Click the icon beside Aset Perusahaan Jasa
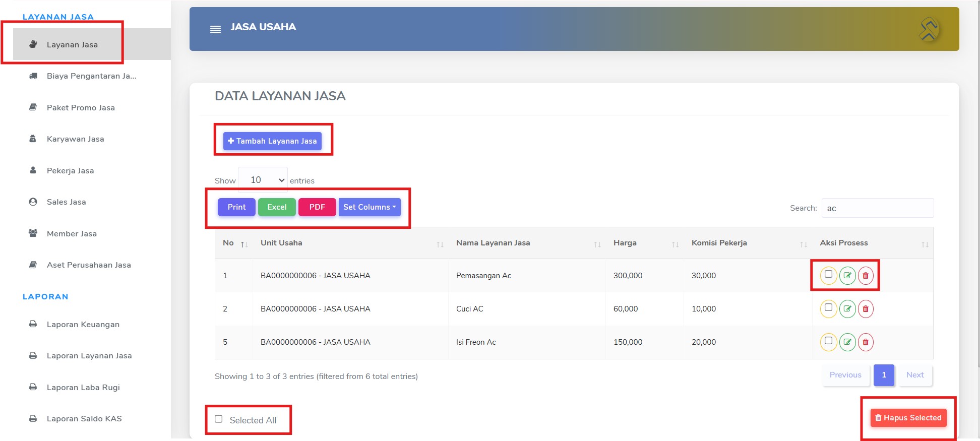The height and width of the screenshot is (441, 980). (x=33, y=265)
